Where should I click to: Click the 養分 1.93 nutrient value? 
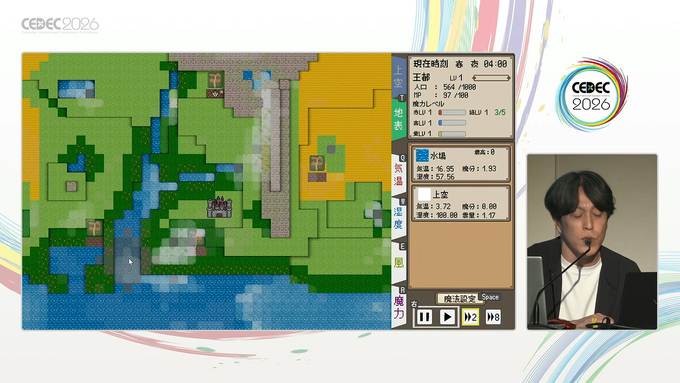pos(489,169)
